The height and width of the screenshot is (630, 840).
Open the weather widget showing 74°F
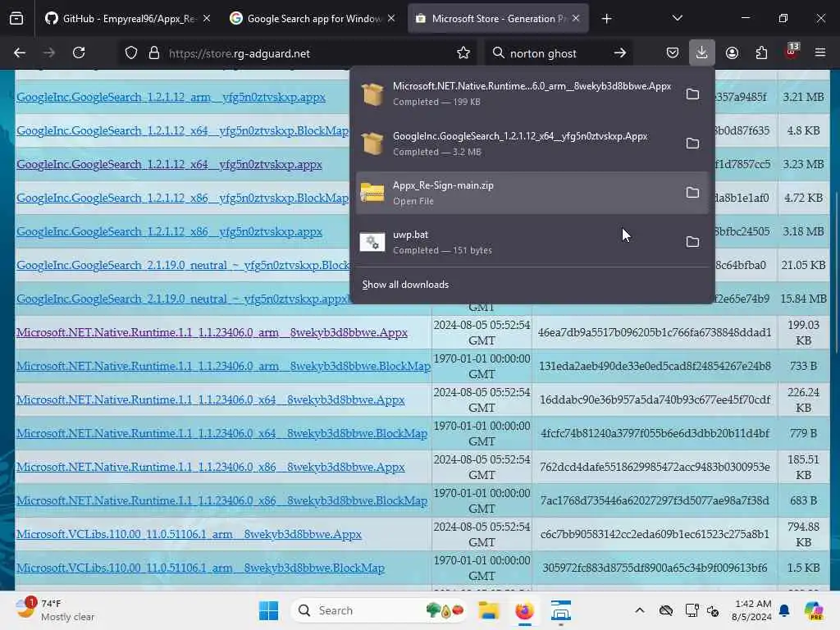(53, 610)
